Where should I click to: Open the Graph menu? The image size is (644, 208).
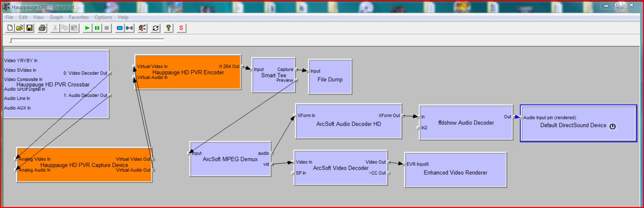(56, 17)
